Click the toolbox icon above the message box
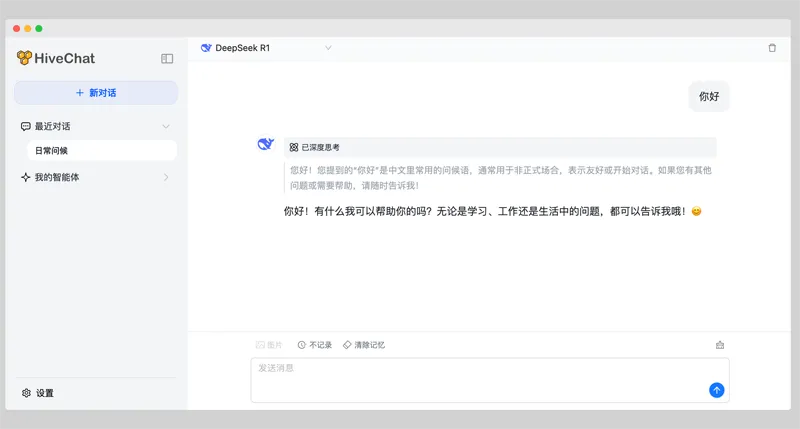The width and height of the screenshot is (800, 429). (x=720, y=345)
